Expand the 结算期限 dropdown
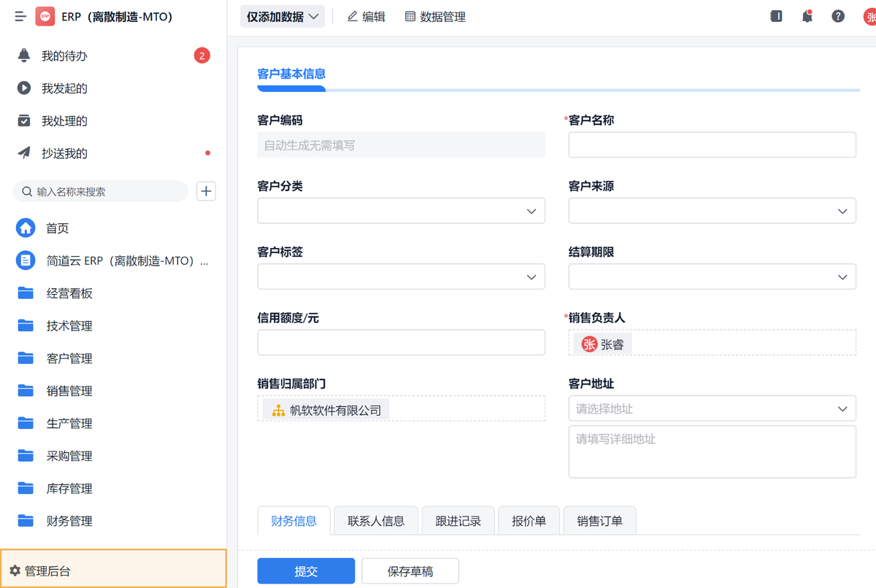 click(x=712, y=276)
